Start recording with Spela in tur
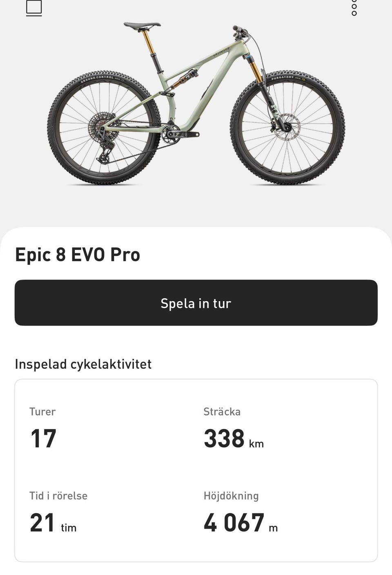This screenshot has width=392, height=575. pos(196,303)
